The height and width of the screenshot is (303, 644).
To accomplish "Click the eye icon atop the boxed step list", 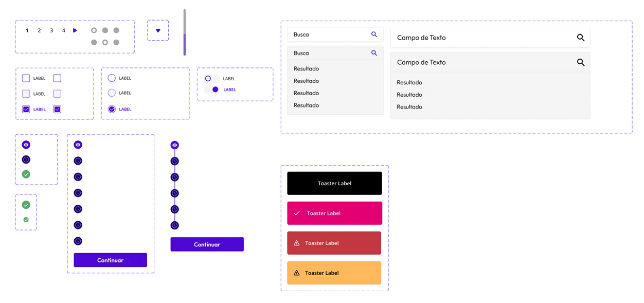I will click(x=78, y=145).
